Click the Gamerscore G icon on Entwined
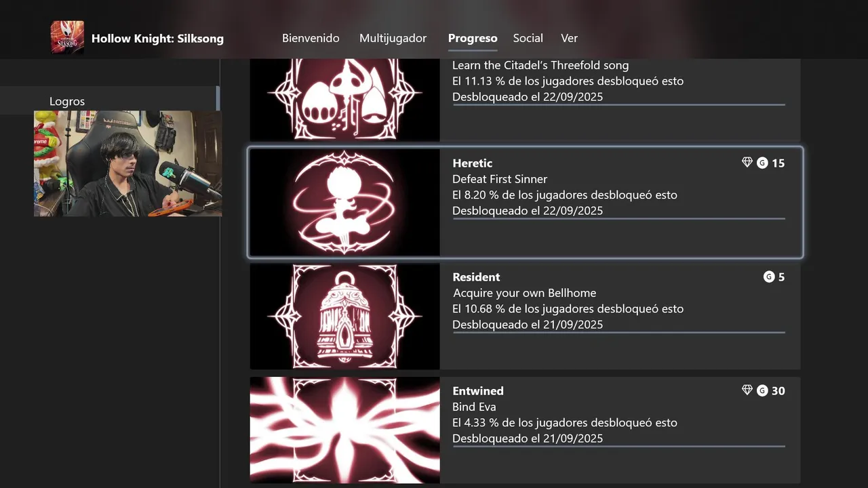868x488 pixels. [762, 390]
